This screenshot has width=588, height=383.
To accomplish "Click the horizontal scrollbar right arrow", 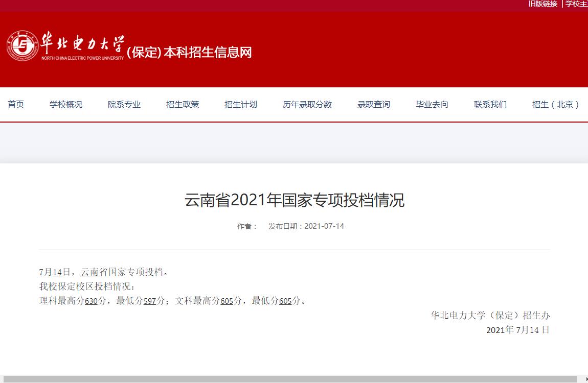I will (586, 379).
